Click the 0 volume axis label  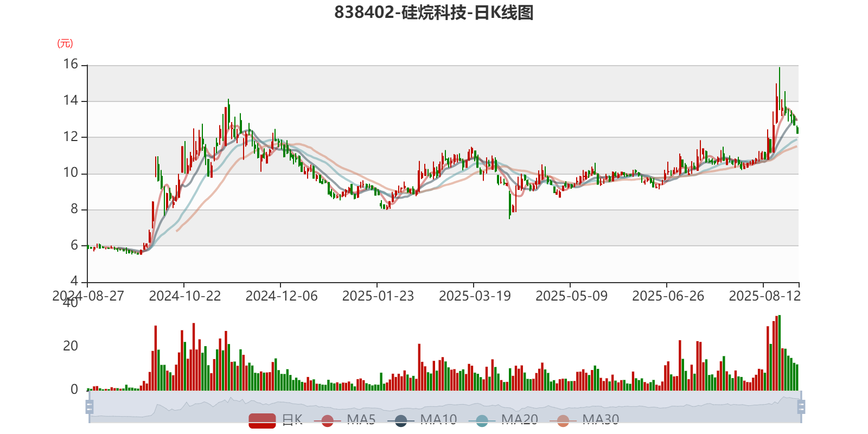click(74, 390)
